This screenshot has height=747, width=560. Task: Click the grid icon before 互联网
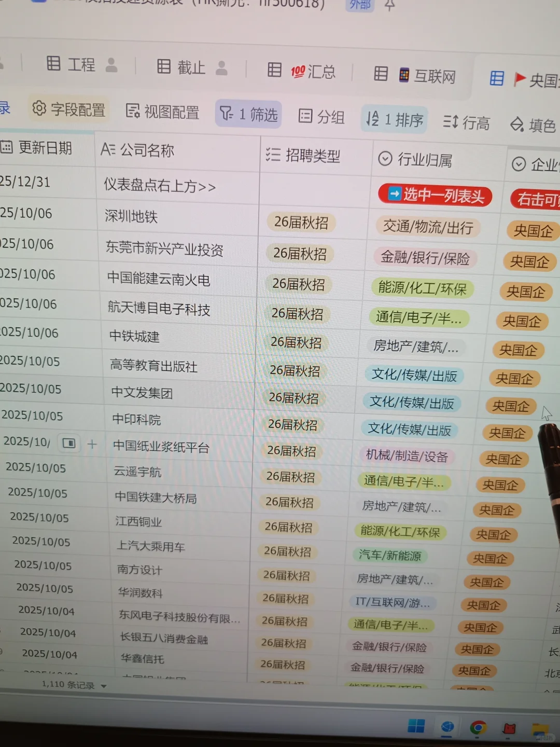click(381, 74)
